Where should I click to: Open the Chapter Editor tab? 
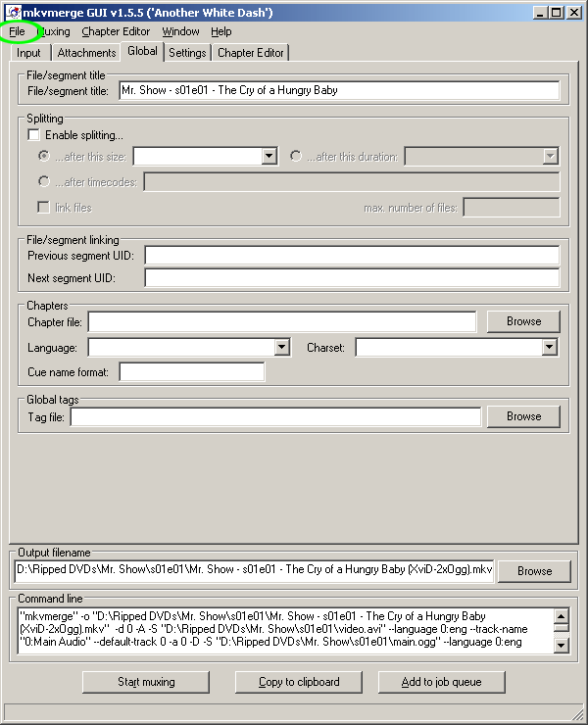click(251, 53)
